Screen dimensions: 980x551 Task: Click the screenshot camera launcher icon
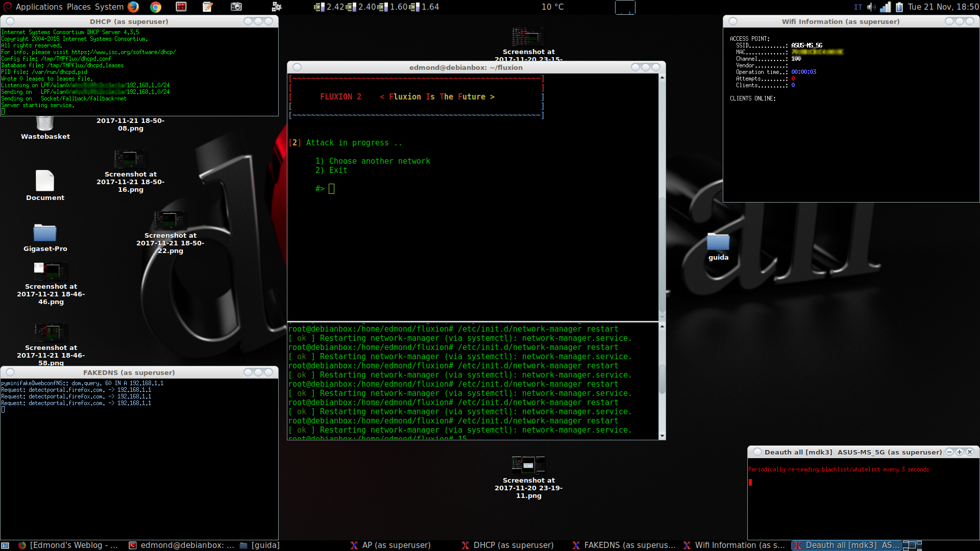pyautogui.click(x=236, y=7)
